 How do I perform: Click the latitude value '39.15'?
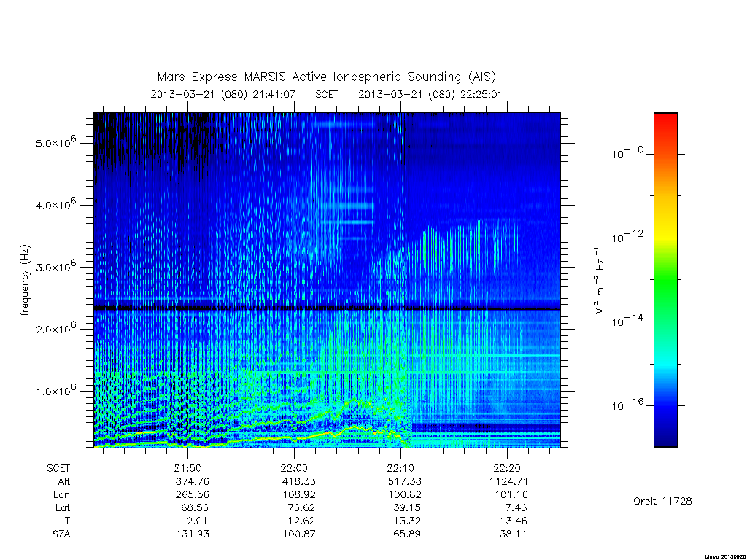(x=407, y=507)
